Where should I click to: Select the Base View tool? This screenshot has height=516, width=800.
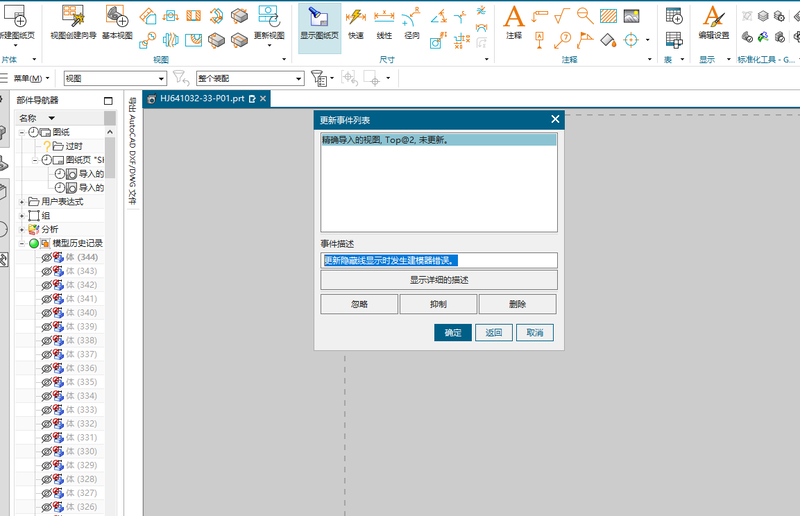coord(117,22)
